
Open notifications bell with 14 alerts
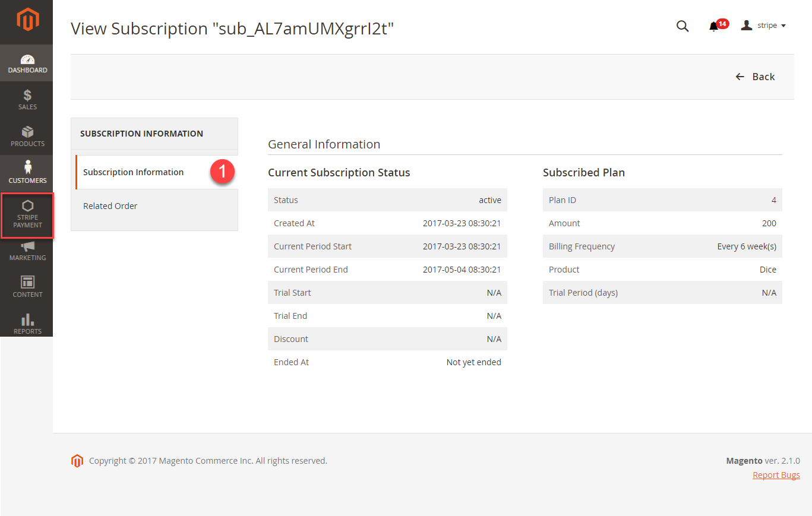tap(714, 26)
